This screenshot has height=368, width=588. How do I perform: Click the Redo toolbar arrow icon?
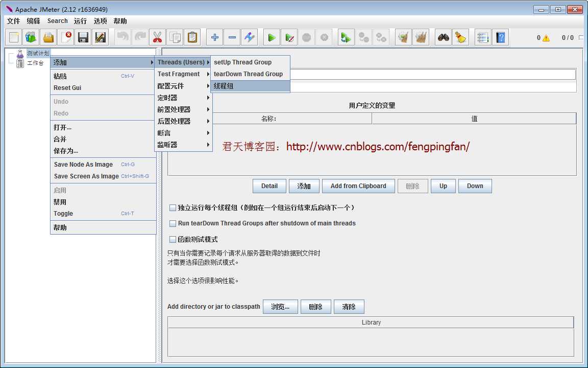tap(140, 37)
